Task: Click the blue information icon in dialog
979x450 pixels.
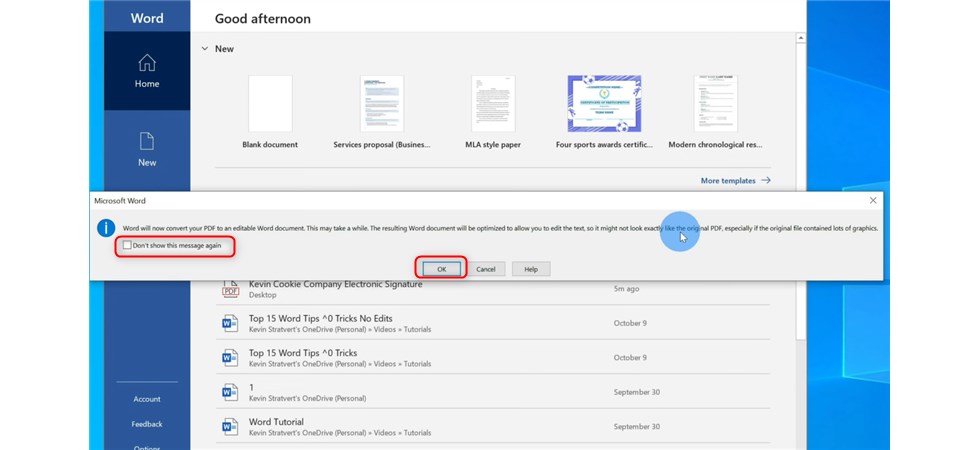Action: pos(105,228)
